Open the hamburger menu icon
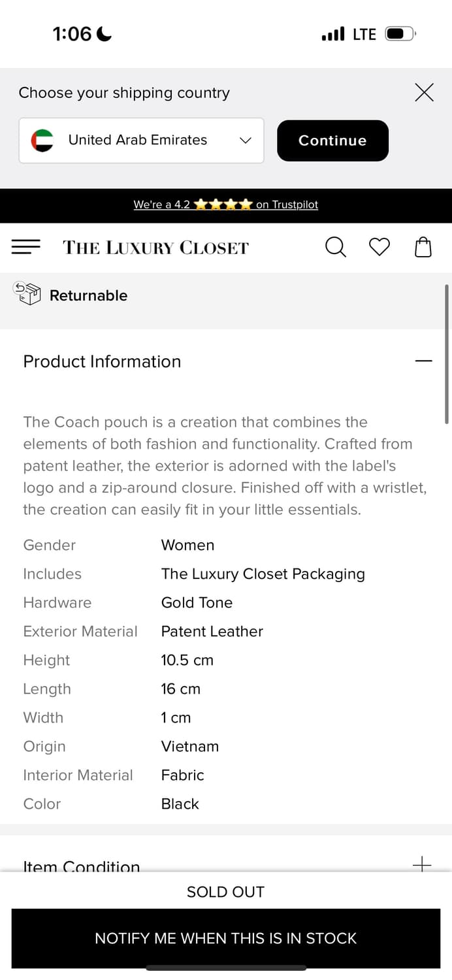This screenshot has width=452, height=980. (26, 246)
